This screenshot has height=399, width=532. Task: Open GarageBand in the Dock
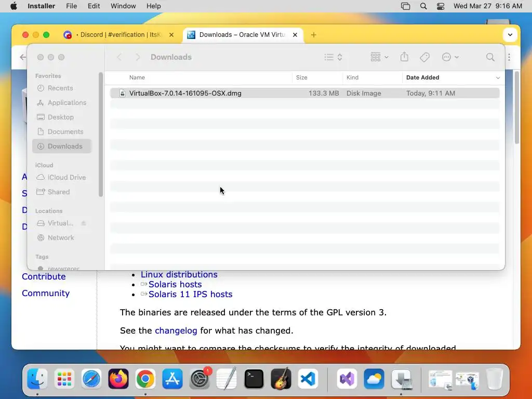[x=281, y=379]
